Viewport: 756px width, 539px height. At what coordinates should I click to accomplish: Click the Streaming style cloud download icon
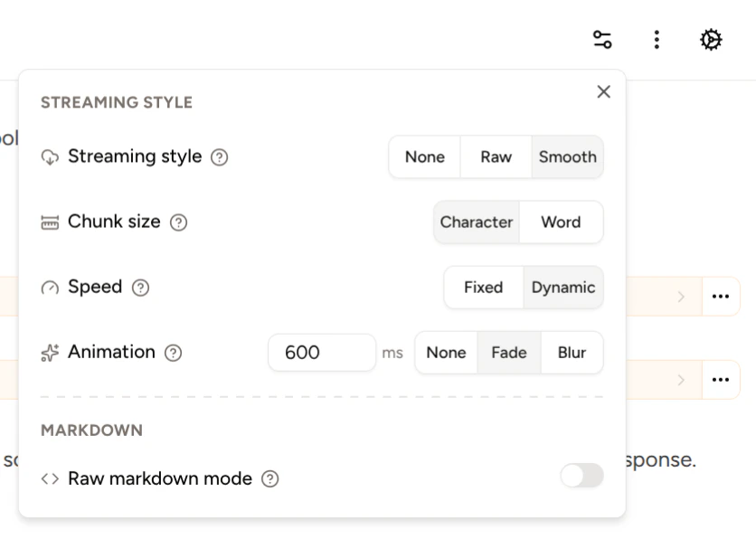point(50,157)
